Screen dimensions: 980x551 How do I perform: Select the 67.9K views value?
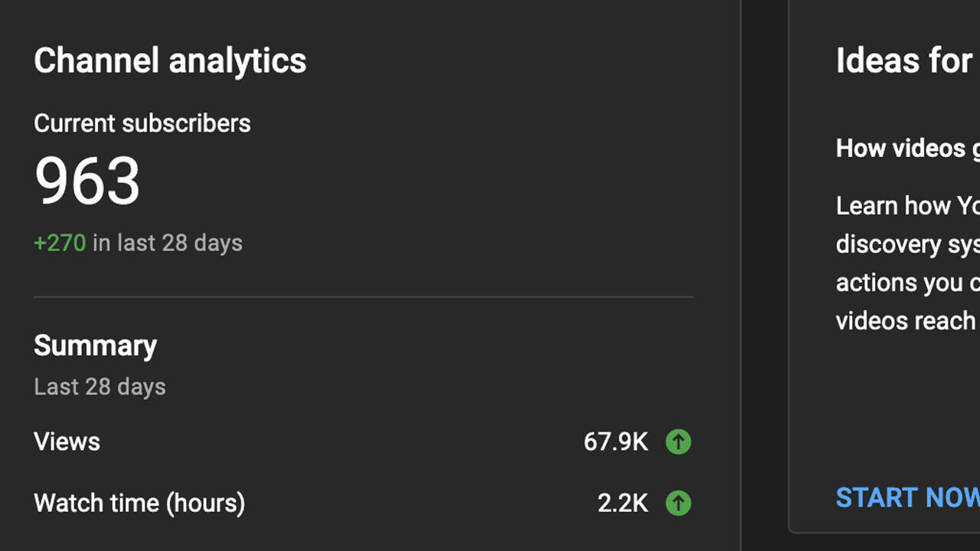(616, 442)
